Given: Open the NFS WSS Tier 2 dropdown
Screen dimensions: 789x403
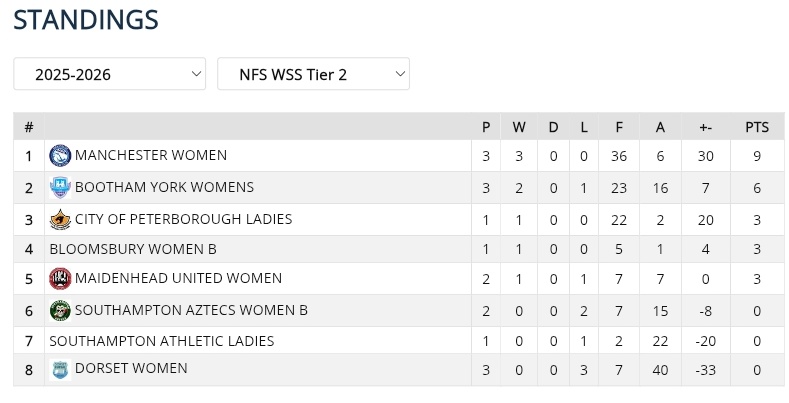Looking at the screenshot, I should [x=313, y=74].
